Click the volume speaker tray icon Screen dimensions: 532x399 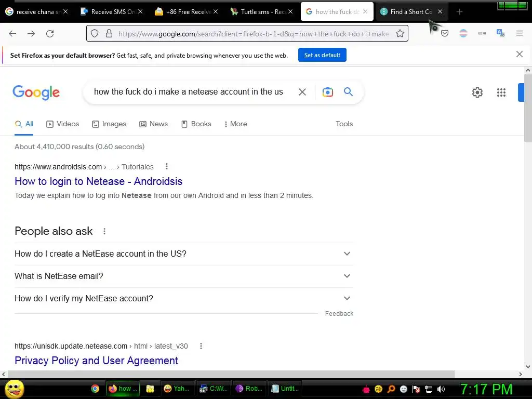pos(441,389)
